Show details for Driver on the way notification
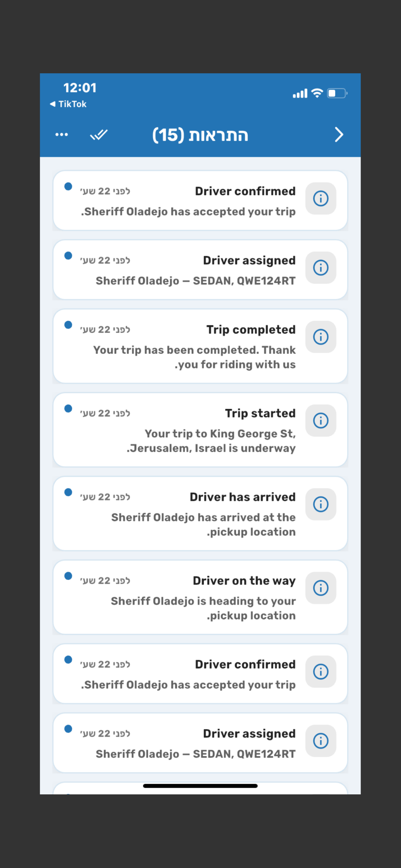401x868 pixels. tap(321, 588)
